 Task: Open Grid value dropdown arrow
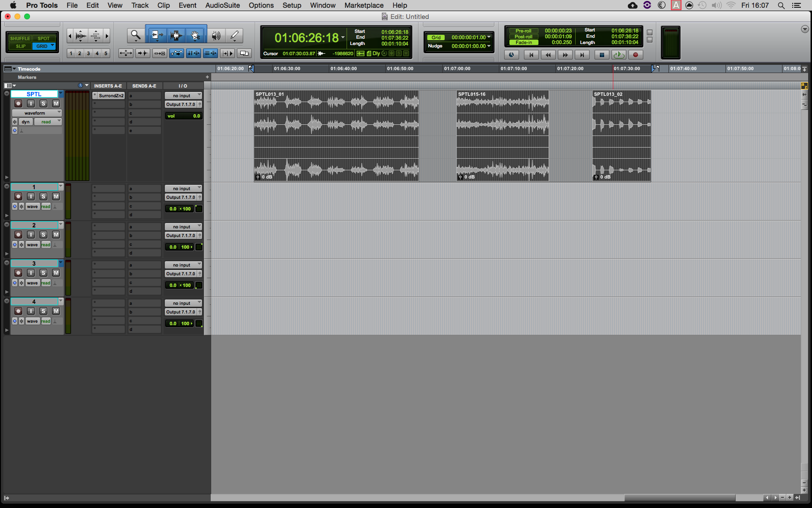(x=489, y=37)
